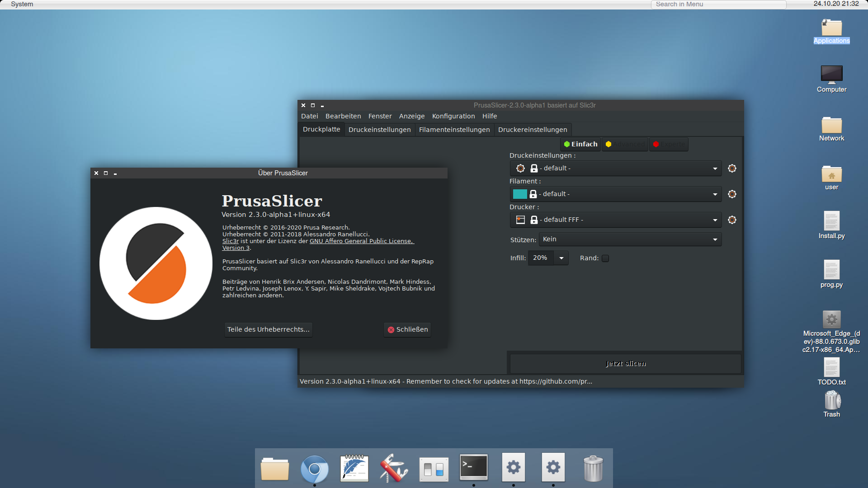Open the Applications folder on the desktop

point(832,32)
